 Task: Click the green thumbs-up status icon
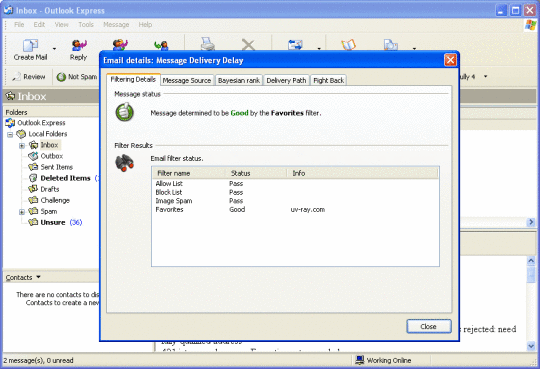coord(124,112)
